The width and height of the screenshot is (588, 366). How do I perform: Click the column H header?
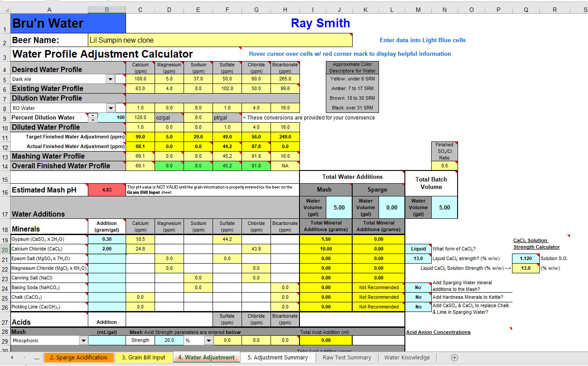click(x=285, y=10)
